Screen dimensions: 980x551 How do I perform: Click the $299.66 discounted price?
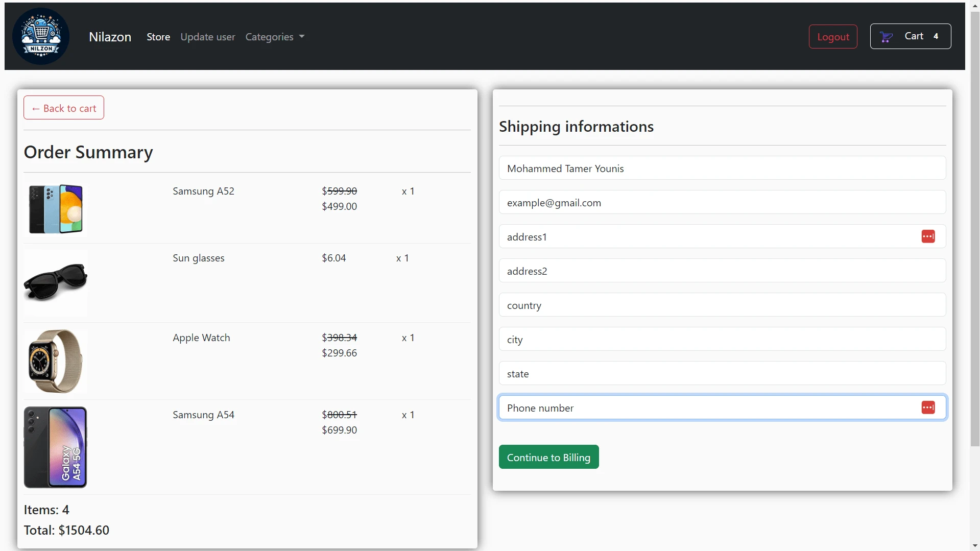pyautogui.click(x=339, y=353)
